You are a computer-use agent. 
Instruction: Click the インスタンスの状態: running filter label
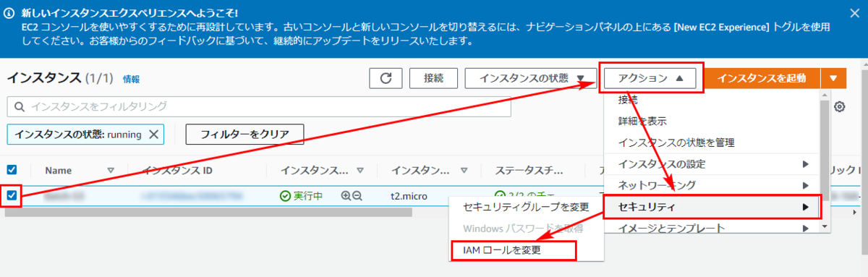[77, 135]
